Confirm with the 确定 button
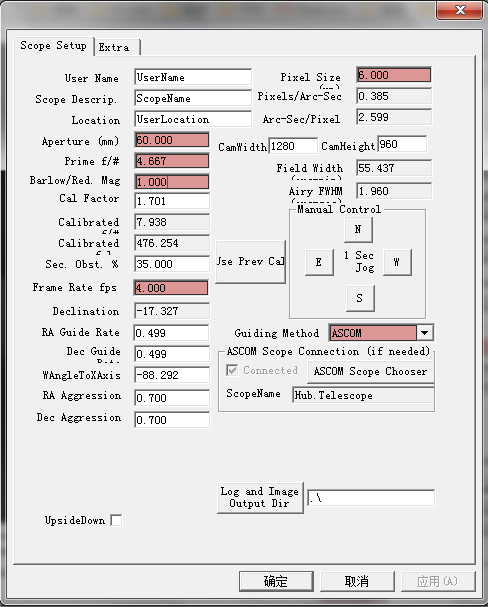Viewport: 488px width, 607px height. click(276, 581)
